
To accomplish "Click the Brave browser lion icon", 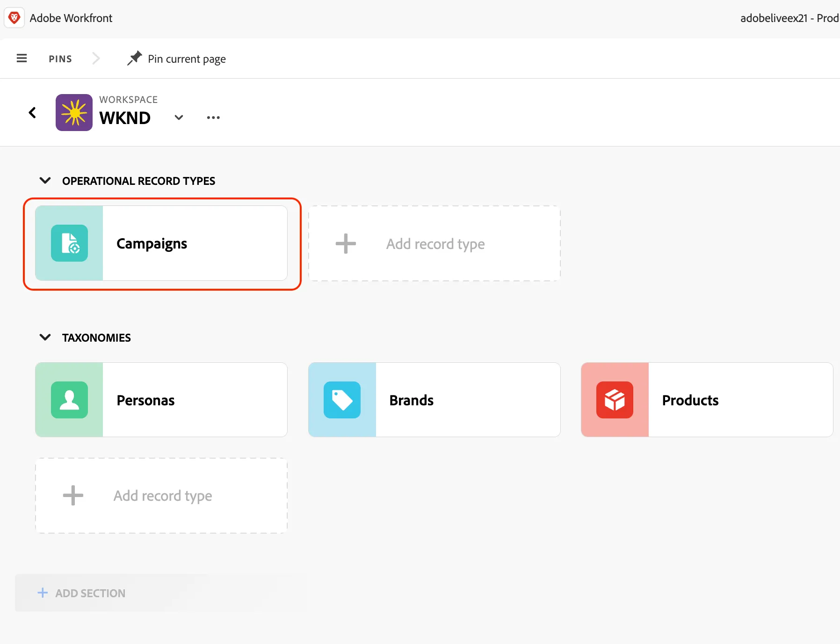I will [x=14, y=18].
